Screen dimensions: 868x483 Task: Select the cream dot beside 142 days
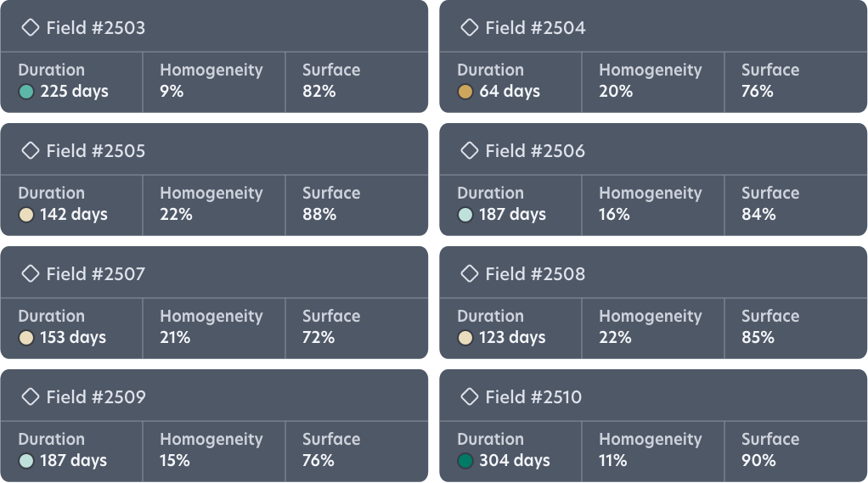point(26,215)
